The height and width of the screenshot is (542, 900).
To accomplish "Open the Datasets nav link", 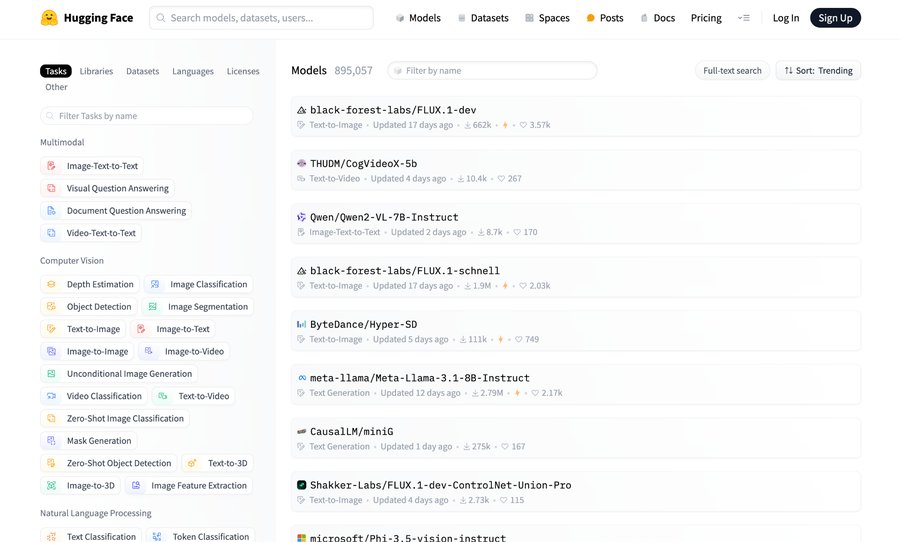I will pos(483,18).
